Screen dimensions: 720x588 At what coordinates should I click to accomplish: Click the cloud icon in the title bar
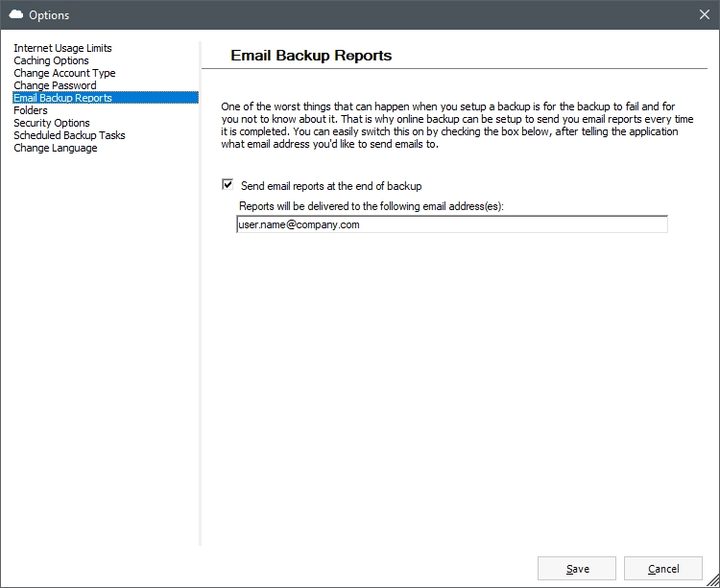tap(15, 14)
